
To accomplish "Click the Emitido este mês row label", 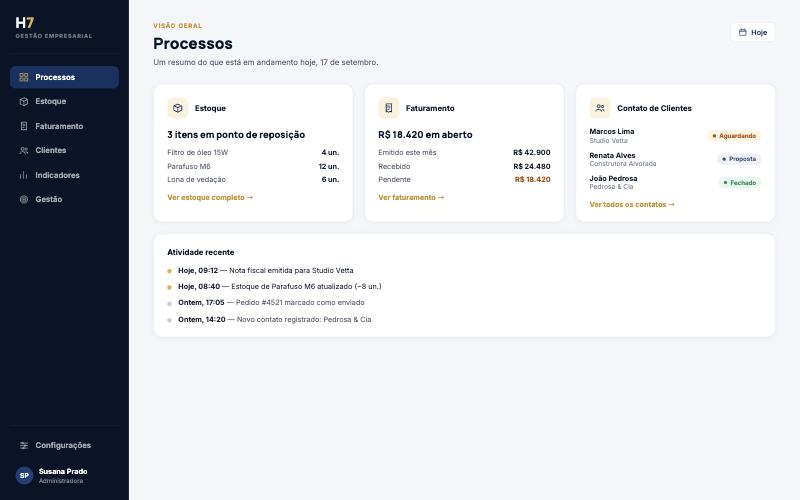I will (x=407, y=153).
